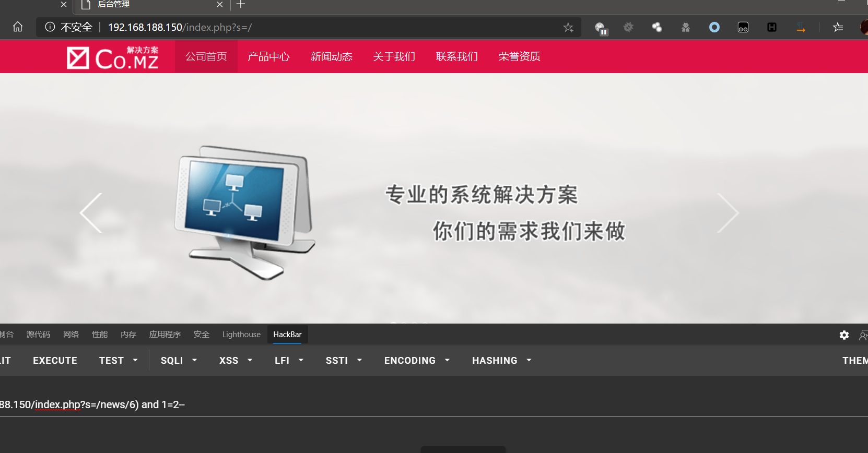Viewport: 868px width, 453px height.
Task: Close the first browser tab
Action: coord(64,5)
